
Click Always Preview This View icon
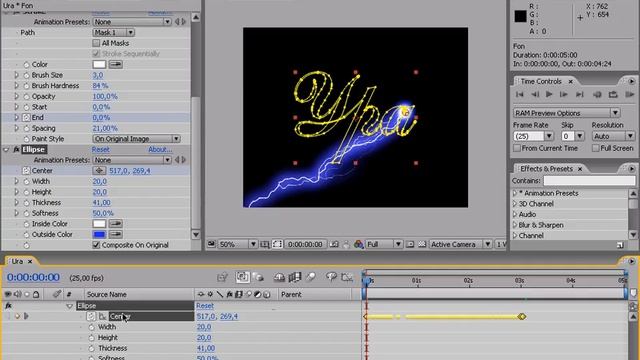click(x=211, y=244)
